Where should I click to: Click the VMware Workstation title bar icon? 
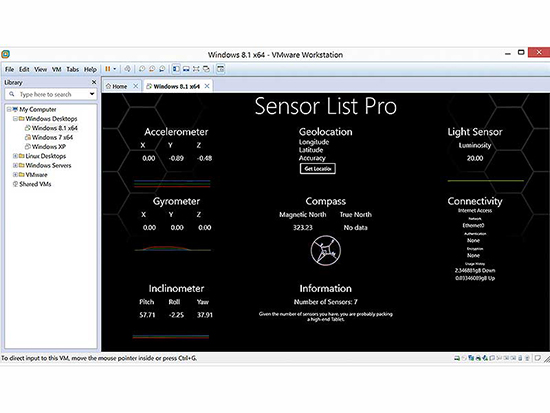click(6, 54)
